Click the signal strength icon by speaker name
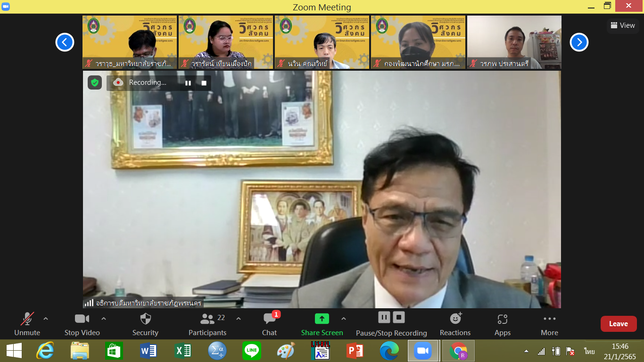The image size is (644, 362). (x=89, y=303)
